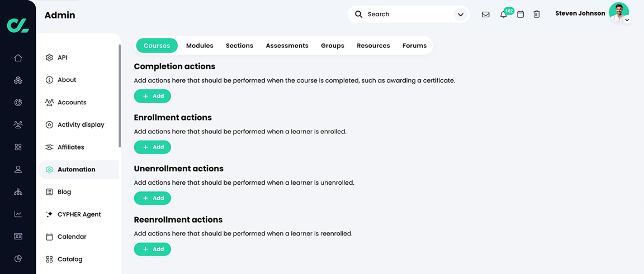Switch to the Sections tab
Screen dimensions: 644x274
[239, 46]
